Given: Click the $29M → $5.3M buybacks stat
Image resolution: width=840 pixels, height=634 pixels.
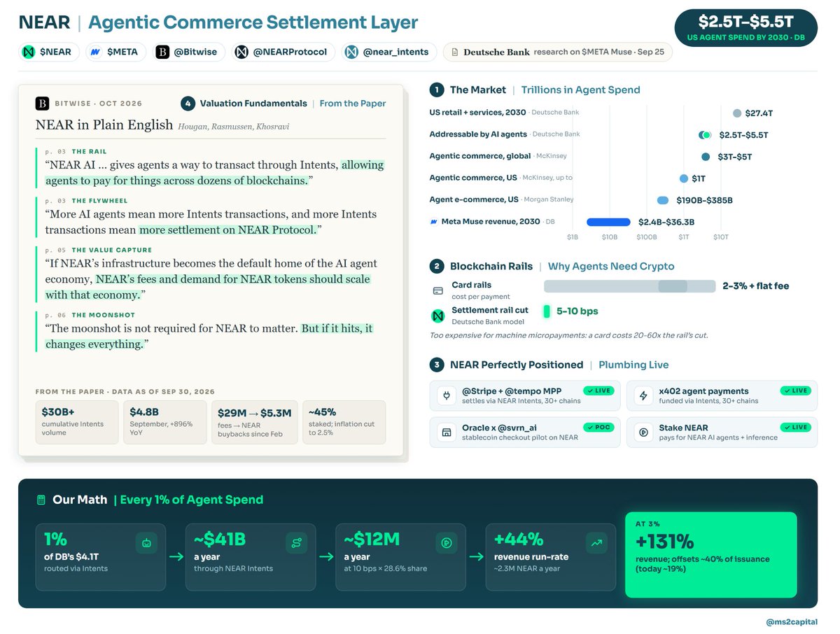Looking at the screenshot, I should pyautogui.click(x=255, y=422).
